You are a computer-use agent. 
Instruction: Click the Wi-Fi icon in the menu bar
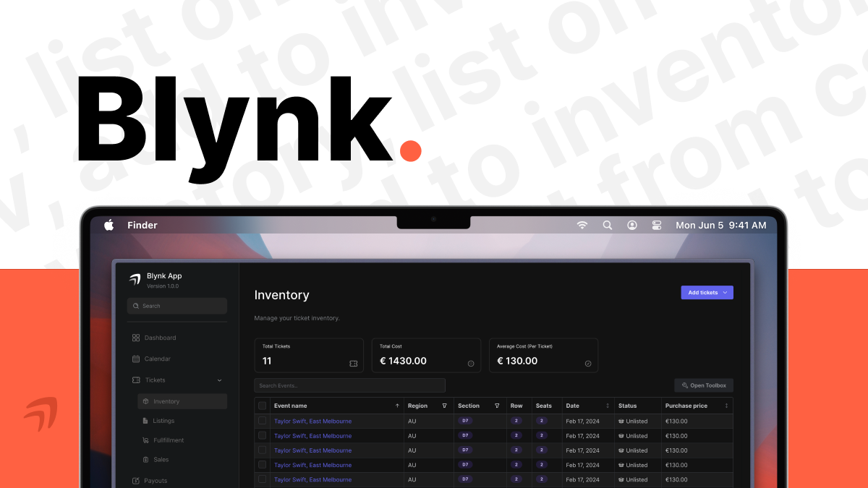pos(582,225)
